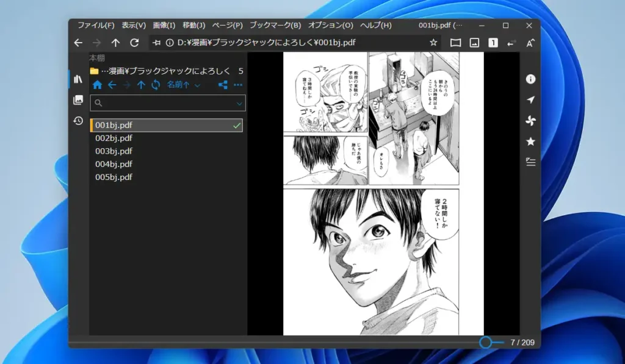Open the 名前 sort order dropdown
625x364 pixels.
click(x=183, y=85)
